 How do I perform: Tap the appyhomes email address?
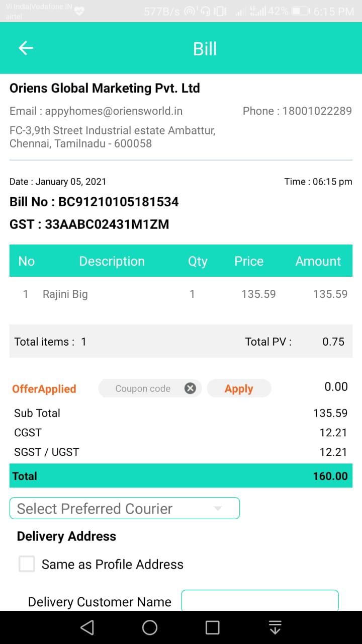pyautogui.click(x=114, y=111)
